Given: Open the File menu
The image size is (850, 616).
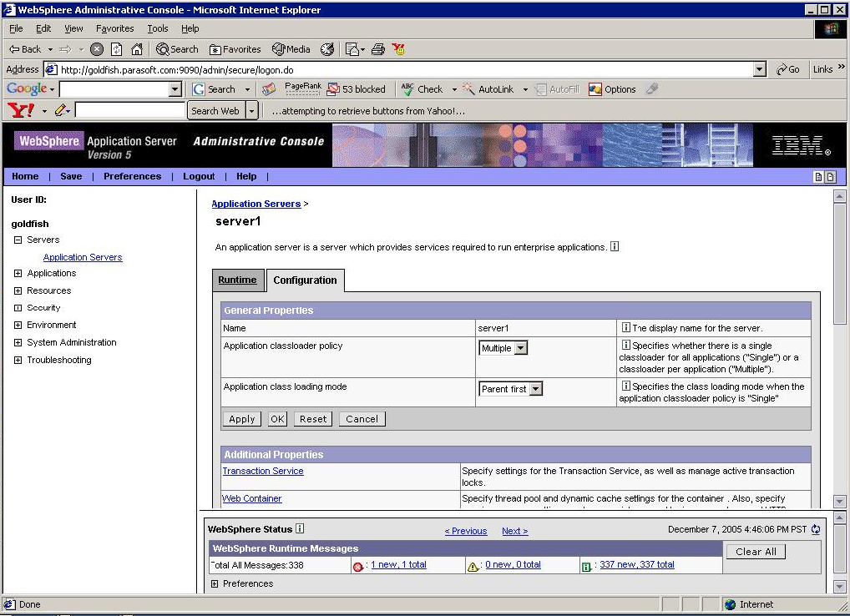Looking at the screenshot, I should 16,28.
